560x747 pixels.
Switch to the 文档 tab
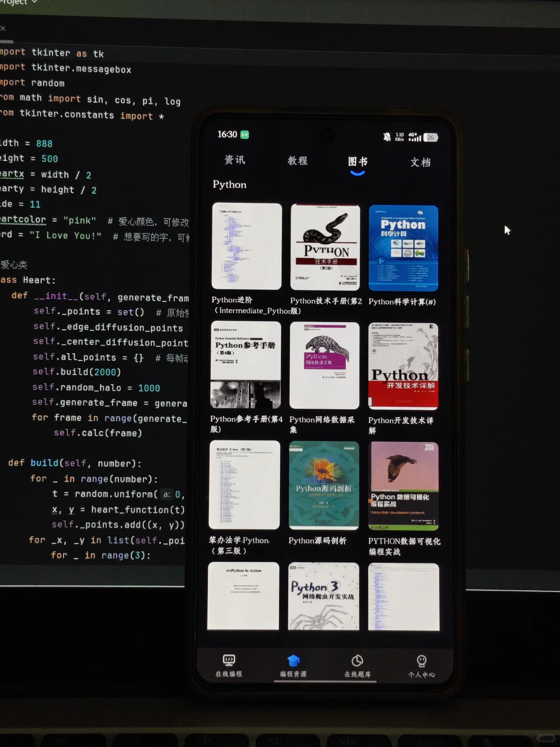(421, 162)
